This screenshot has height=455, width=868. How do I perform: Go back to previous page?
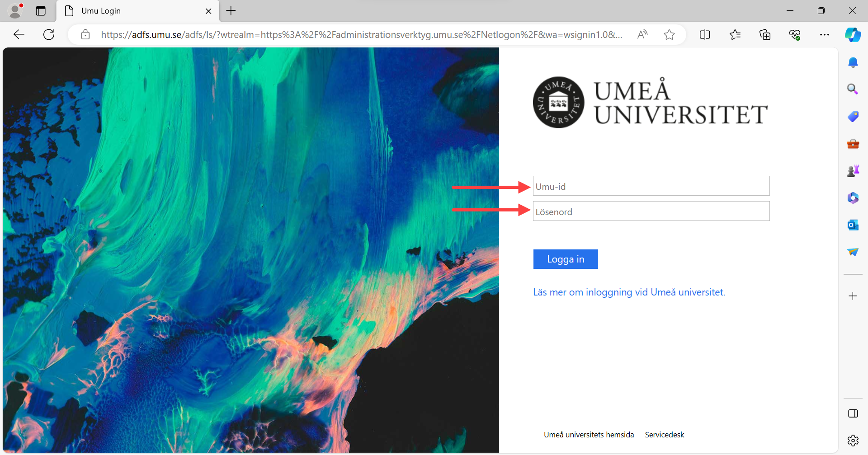click(19, 34)
